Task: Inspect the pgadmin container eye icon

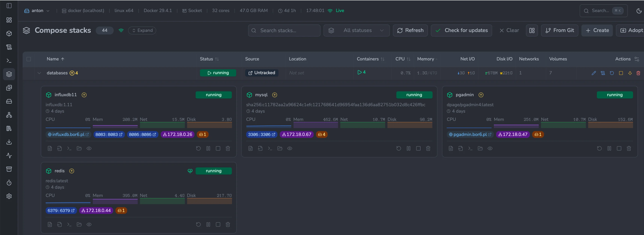Action: click(x=490, y=148)
